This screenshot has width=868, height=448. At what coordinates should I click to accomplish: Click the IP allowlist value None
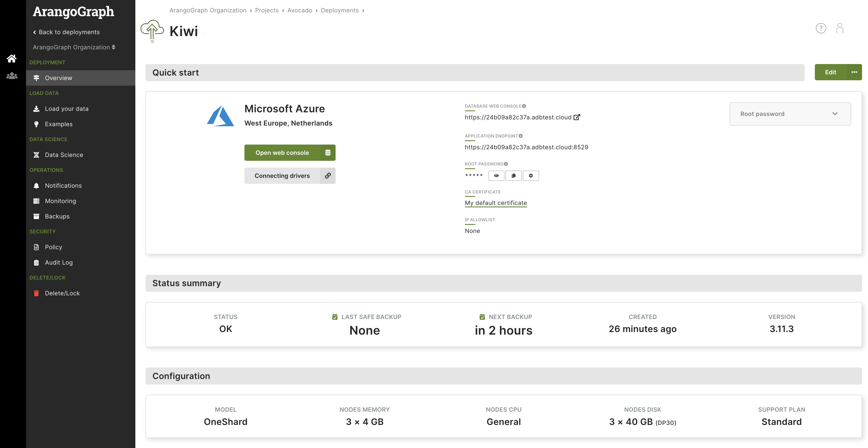[472, 231]
